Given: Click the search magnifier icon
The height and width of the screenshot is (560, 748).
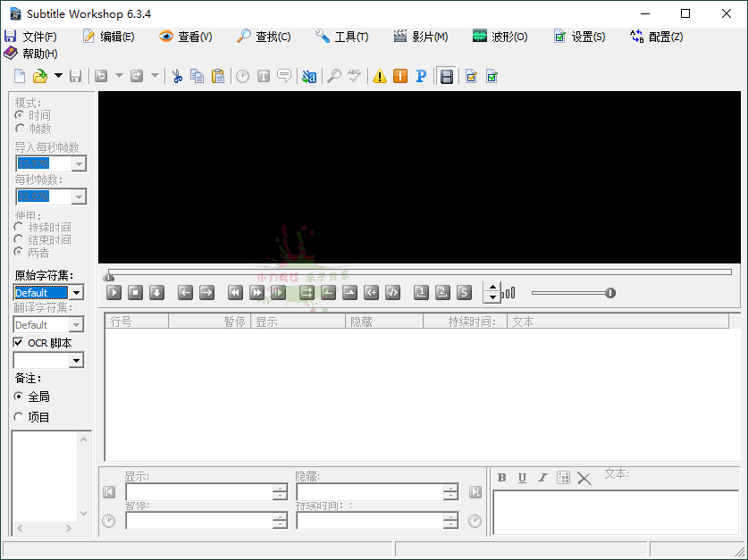Looking at the screenshot, I should [x=333, y=76].
